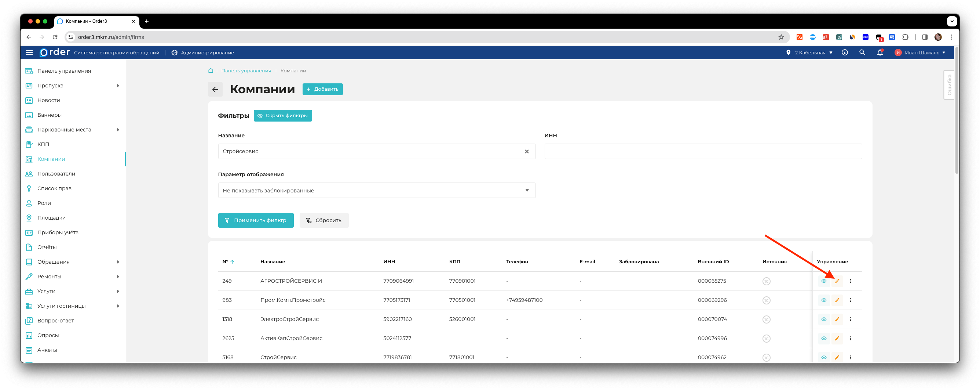Image resolution: width=980 pixels, height=390 pixels.
Task: Select Приборы учёта sidebar item
Action: (x=58, y=232)
